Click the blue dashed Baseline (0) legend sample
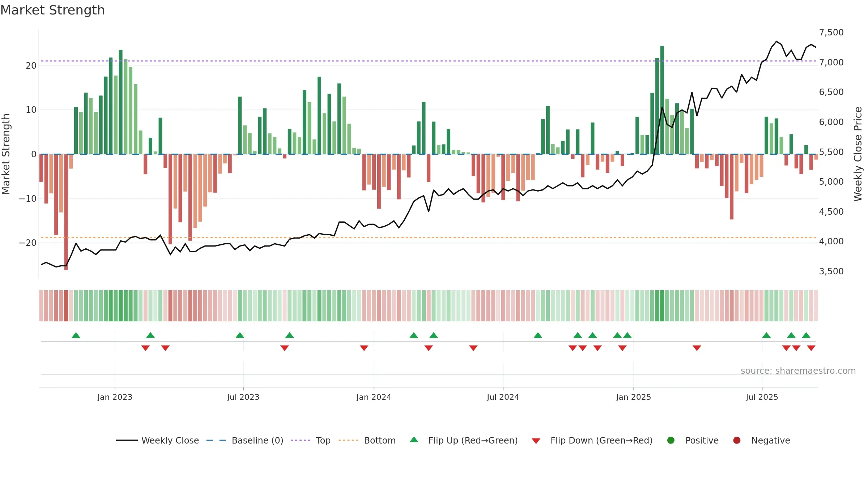868x488 pixels. click(x=216, y=440)
